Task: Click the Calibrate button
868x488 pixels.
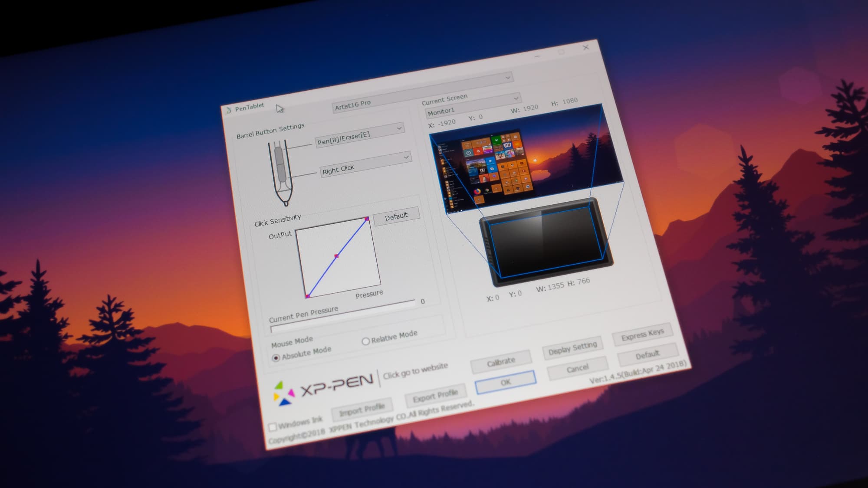Action: point(501,362)
